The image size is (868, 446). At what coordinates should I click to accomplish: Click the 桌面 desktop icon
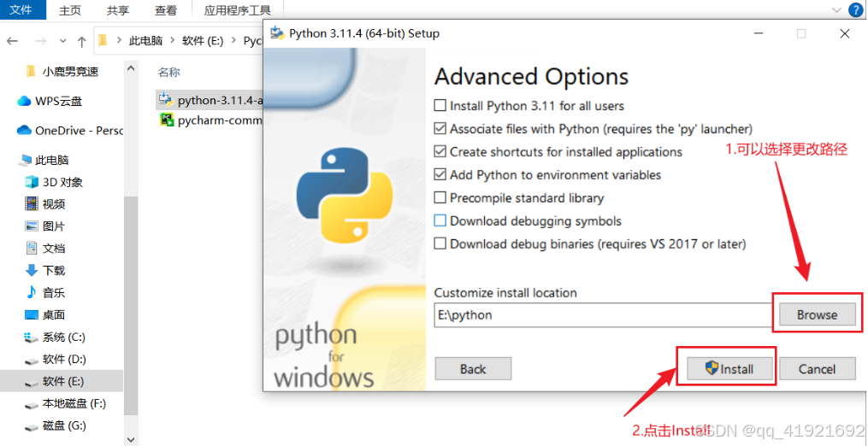[x=32, y=315]
